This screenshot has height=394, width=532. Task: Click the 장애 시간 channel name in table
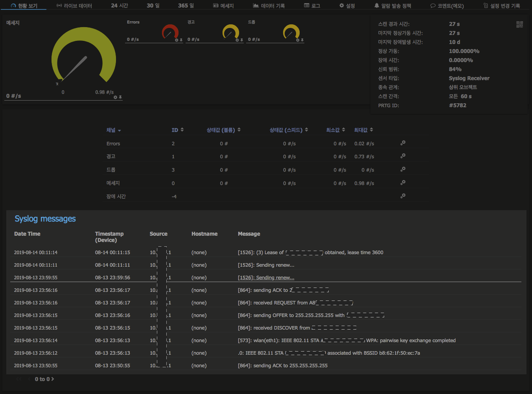pyautogui.click(x=116, y=196)
